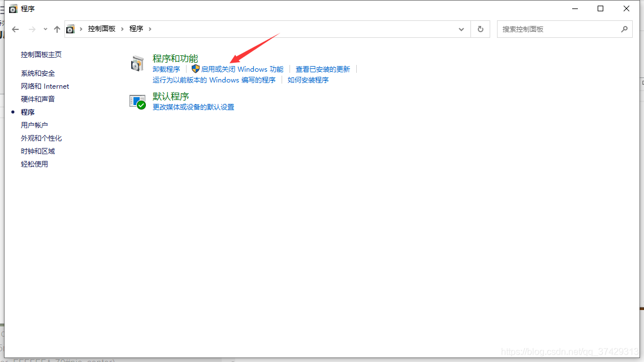Screen dimensions: 644x362
Task: Select 控制面板 in the breadcrumb path
Action: coord(101,29)
